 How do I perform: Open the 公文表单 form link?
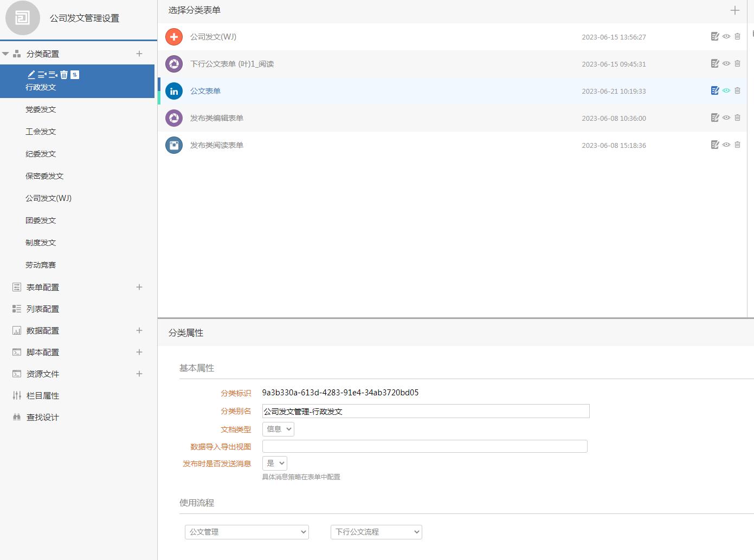[205, 91]
